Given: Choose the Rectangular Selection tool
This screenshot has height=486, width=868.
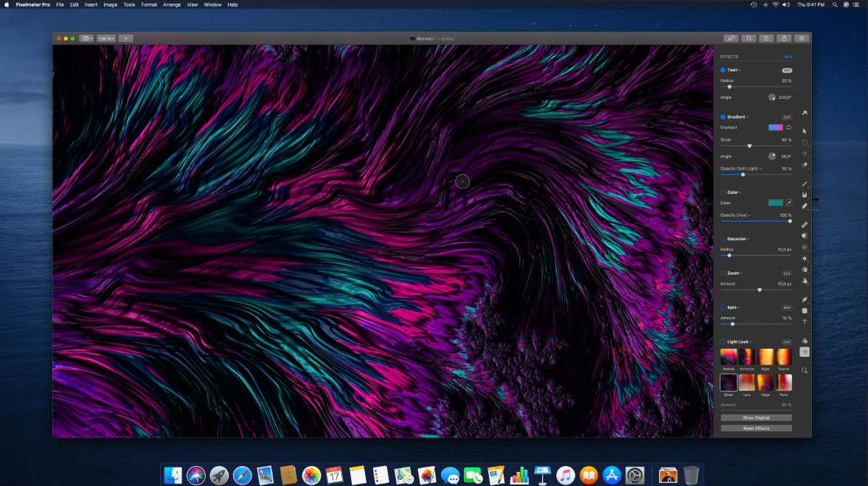Looking at the screenshot, I should click(x=805, y=142).
